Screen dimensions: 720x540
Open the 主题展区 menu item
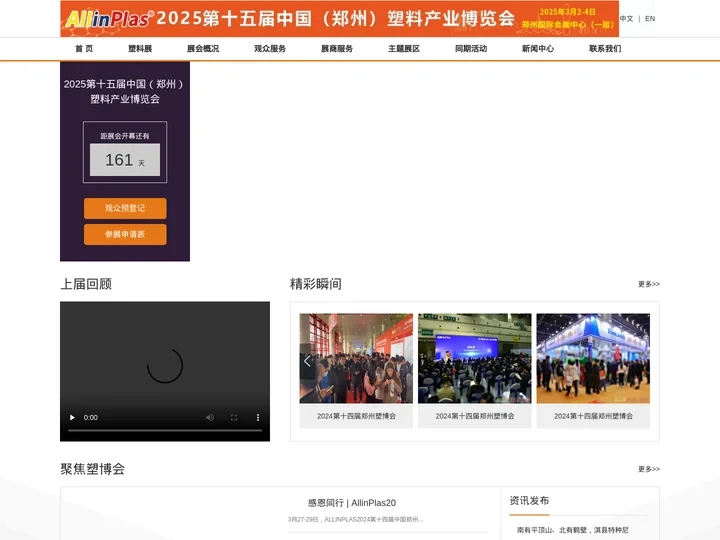pyautogui.click(x=404, y=49)
